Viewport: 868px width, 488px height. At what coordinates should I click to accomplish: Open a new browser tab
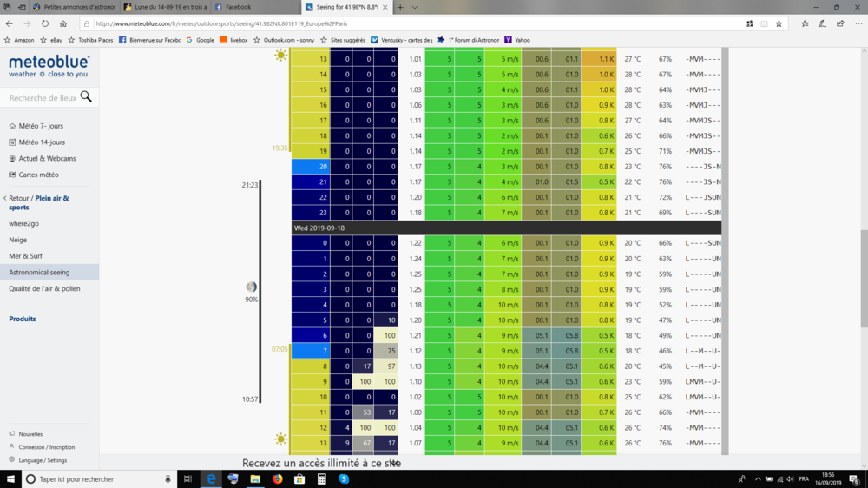pos(399,7)
